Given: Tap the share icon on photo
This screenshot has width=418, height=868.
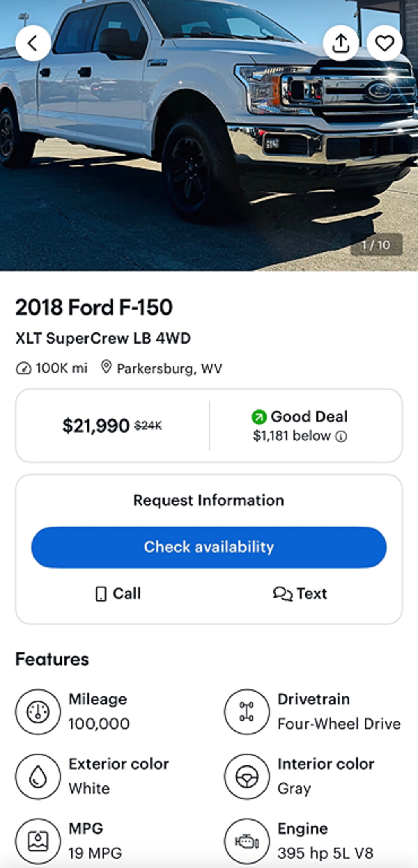Looking at the screenshot, I should coord(341,43).
